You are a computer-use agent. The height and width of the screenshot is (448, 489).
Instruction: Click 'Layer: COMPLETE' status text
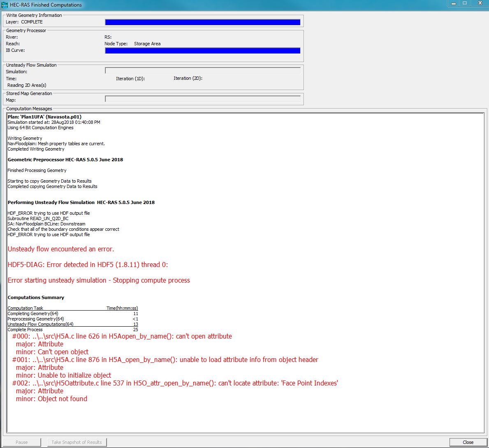(24, 22)
